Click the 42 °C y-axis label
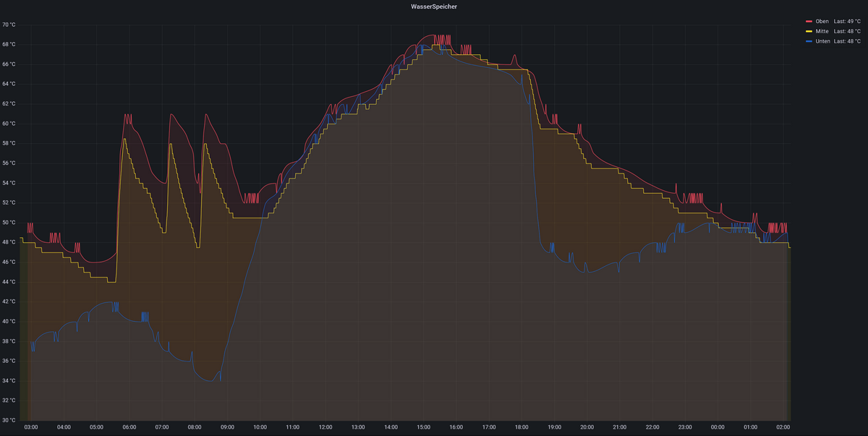Screen dimensions: 868x436 8,302
